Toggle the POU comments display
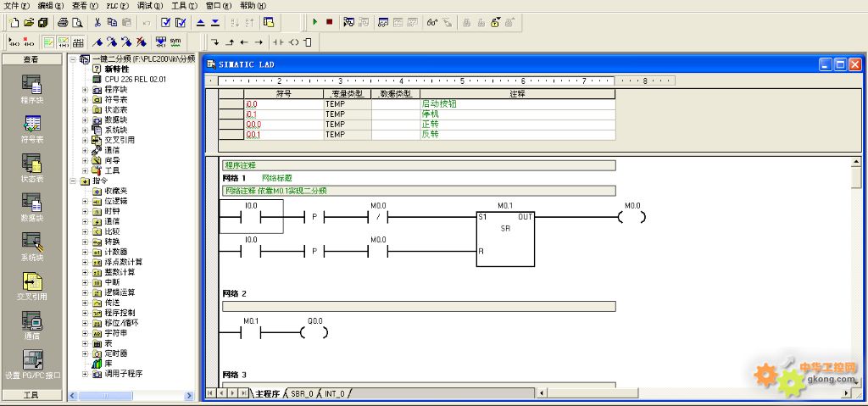 pyautogui.click(x=48, y=42)
